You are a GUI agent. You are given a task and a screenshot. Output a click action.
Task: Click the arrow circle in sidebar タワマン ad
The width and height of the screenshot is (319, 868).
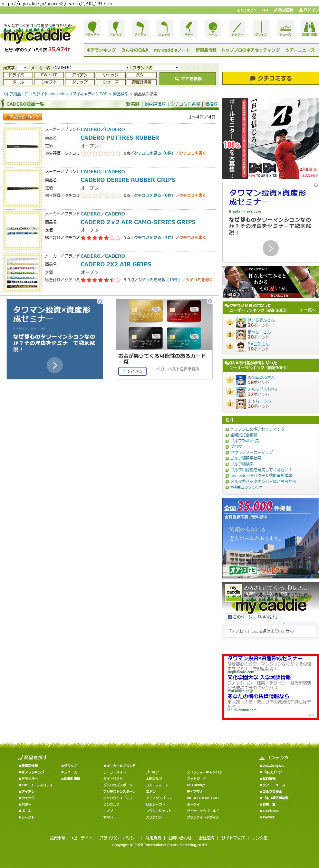coord(270,248)
